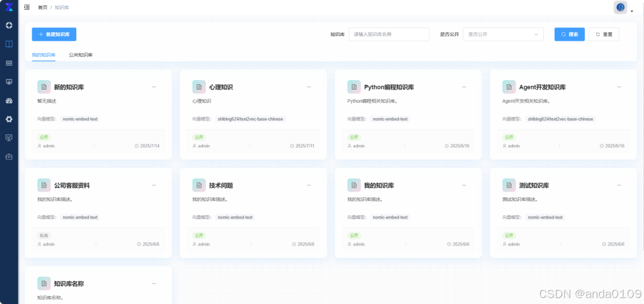Open the 我的知识库 card title
The height and width of the screenshot is (304, 644).
pyautogui.click(x=379, y=186)
